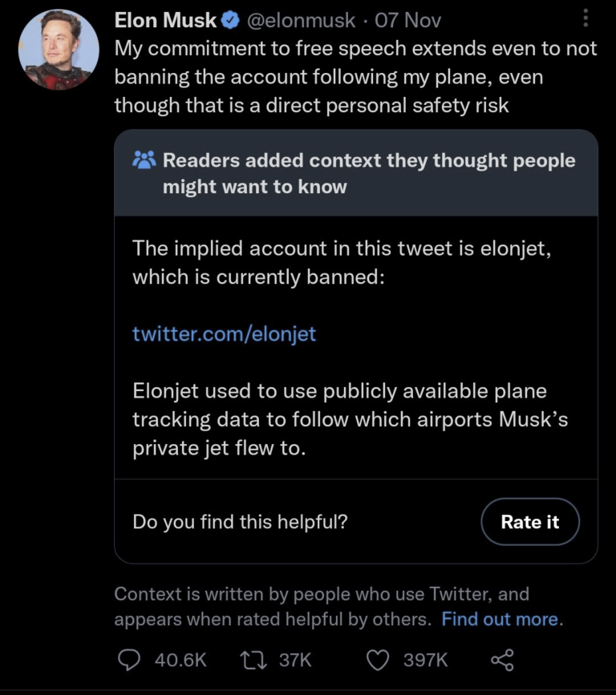Like the tweet with the heart icon
Screen dimensions: 616x695
[377, 660]
